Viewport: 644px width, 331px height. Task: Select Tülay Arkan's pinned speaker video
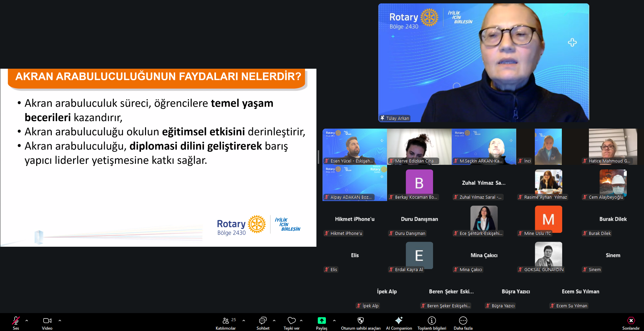(483, 63)
